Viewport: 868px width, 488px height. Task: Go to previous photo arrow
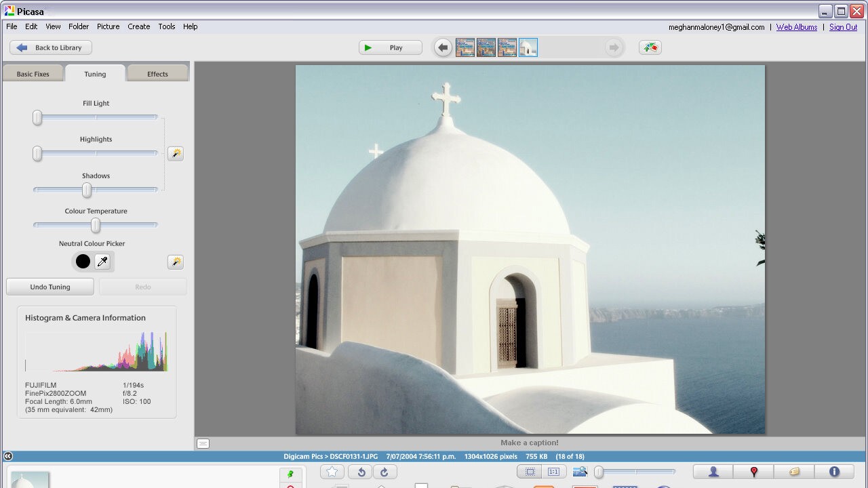pyautogui.click(x=443, y=47)
